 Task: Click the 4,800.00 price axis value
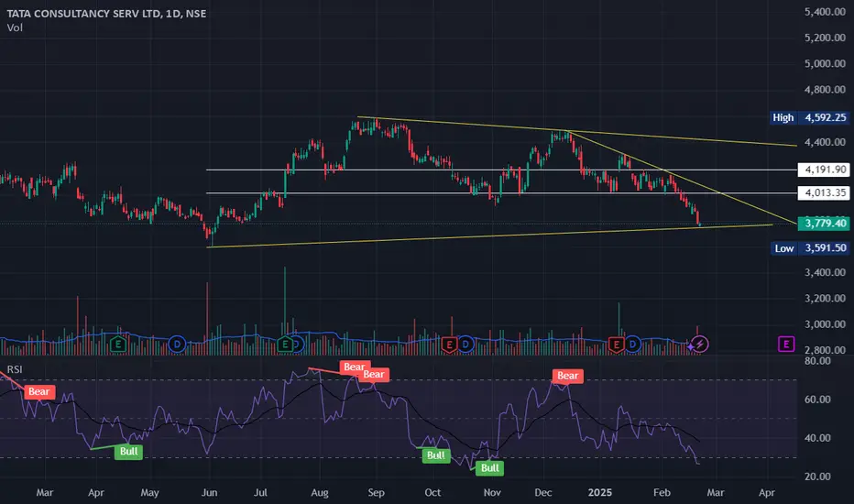point(825,90)
